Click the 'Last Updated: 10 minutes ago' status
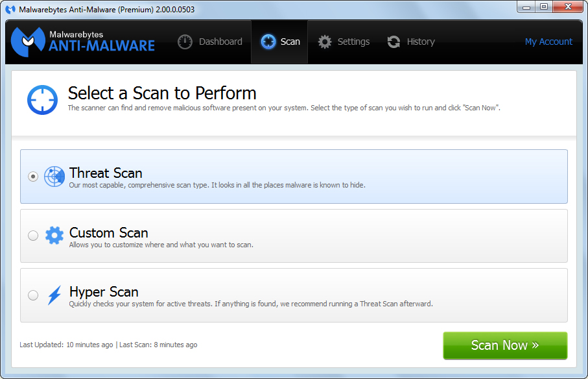This screenshot has width=588, height=379. coord(66,345)
